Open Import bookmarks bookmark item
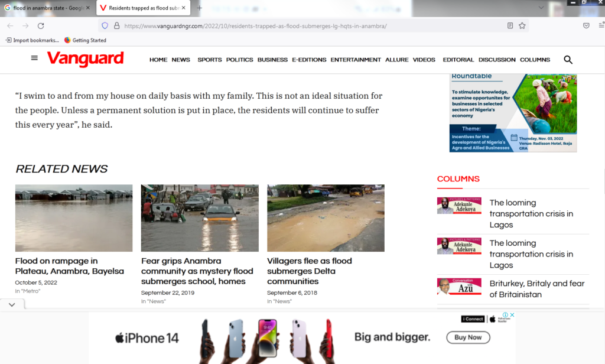 (32, 40)
